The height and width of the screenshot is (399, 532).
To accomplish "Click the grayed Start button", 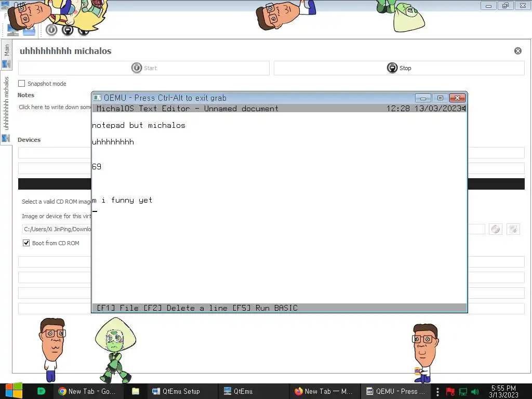I will (144, 68).
